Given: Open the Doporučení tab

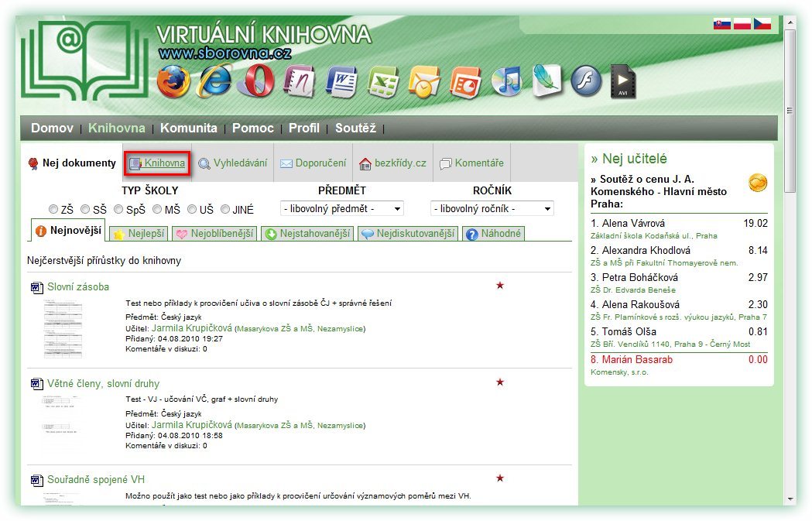Looking at the screenshot, I should 313,163.
